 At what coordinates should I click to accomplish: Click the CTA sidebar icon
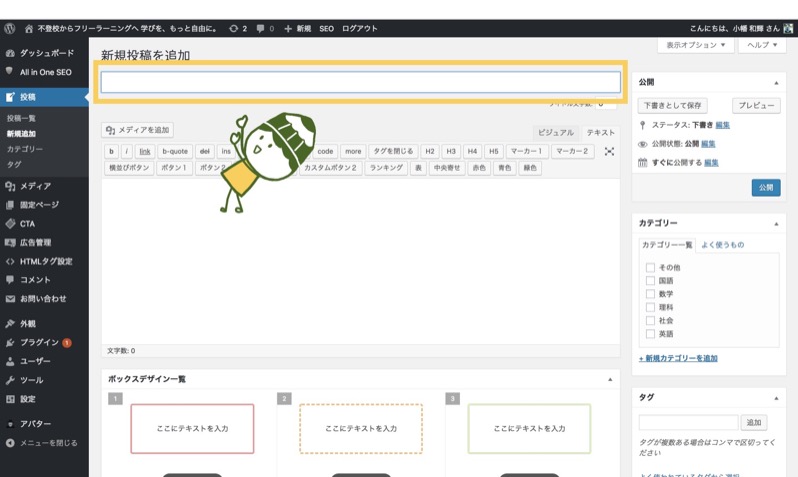pos(10,223)
